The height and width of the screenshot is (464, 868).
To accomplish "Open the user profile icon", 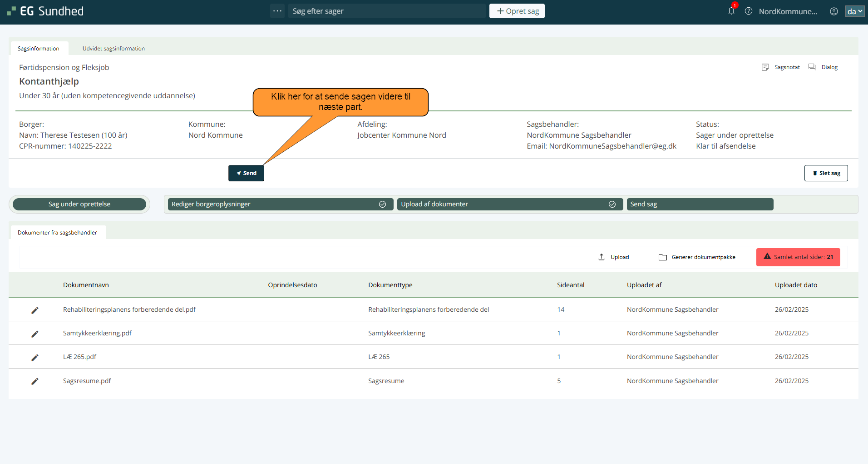I will pyautogui.click(x=834, y=11).
